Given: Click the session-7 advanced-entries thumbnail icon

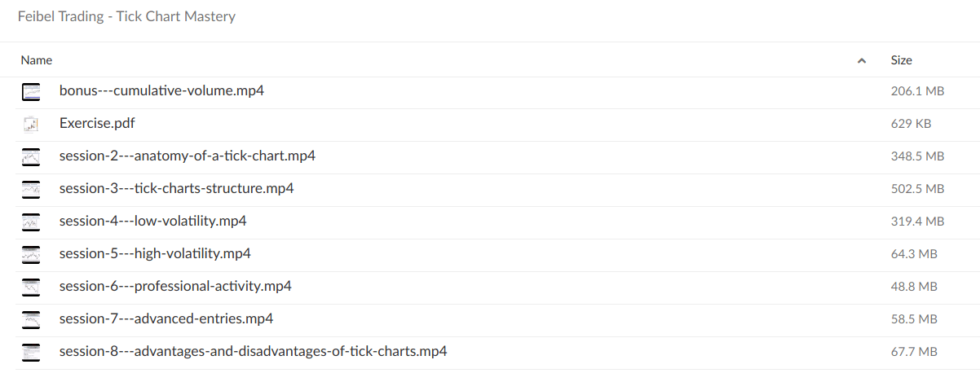Looking at the screenshot, I should click(31, 319).
